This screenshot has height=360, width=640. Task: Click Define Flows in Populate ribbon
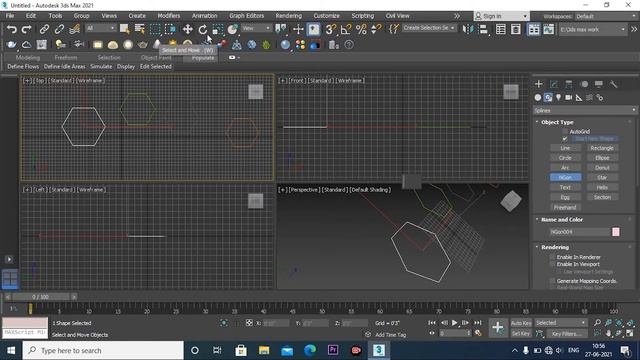23,67
